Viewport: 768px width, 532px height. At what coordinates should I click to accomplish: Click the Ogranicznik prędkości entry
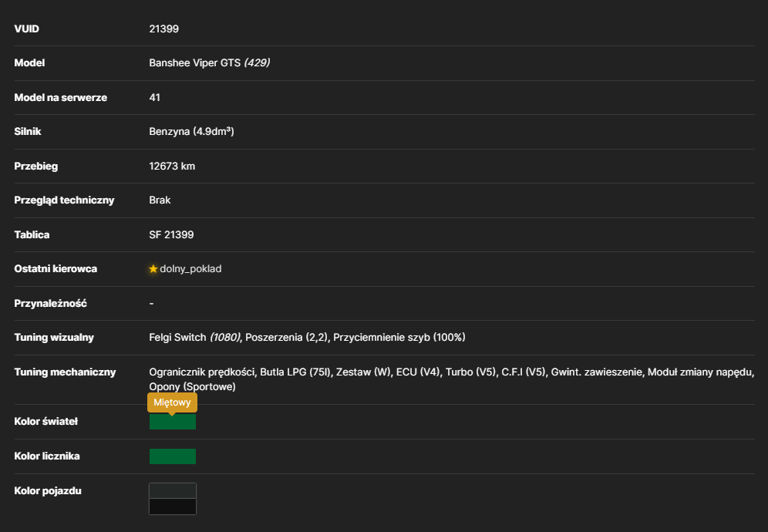202,372
